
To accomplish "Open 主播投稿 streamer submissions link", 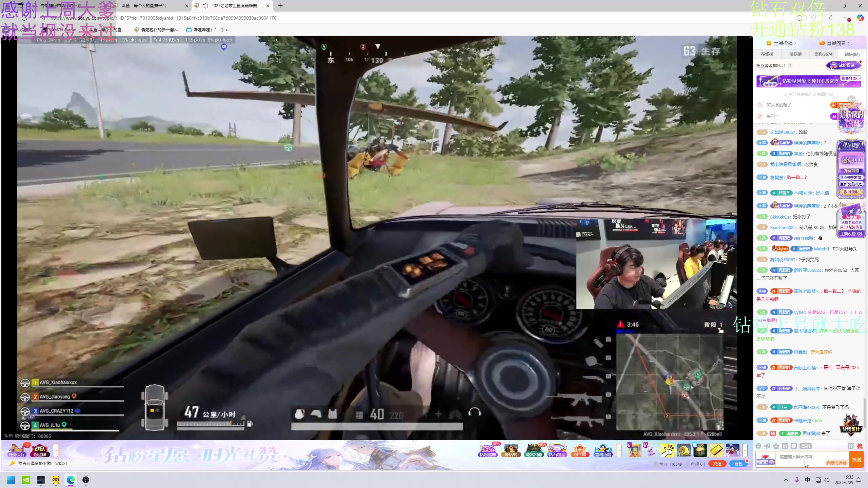I will tap(782, 43).
